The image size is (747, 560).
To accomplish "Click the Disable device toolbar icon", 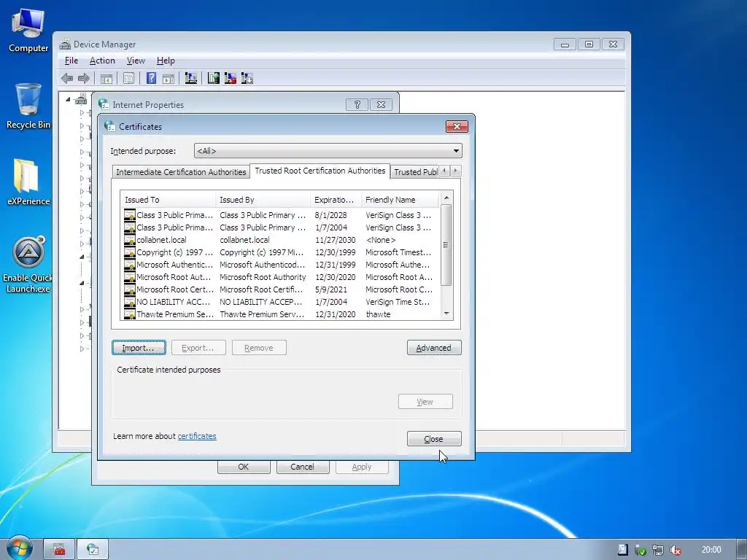I will tap(247, 78).
